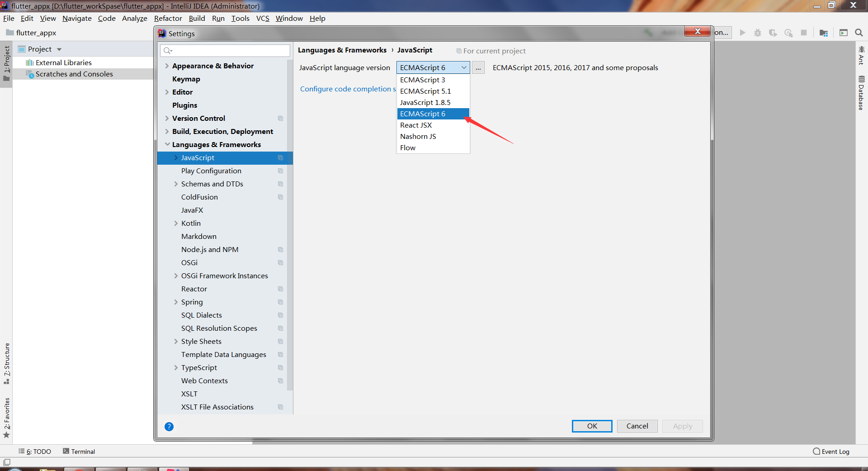Screen dimensions: 868x471
Task: Open the VCS menu
Action: point(263,18)
